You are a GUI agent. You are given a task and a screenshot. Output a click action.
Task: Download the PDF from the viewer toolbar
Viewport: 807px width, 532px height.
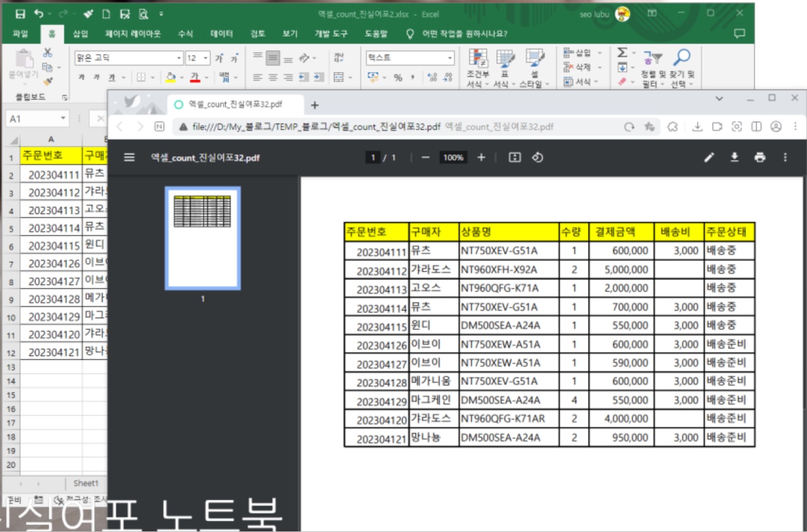pyautogui.click(x=734, y=157)
